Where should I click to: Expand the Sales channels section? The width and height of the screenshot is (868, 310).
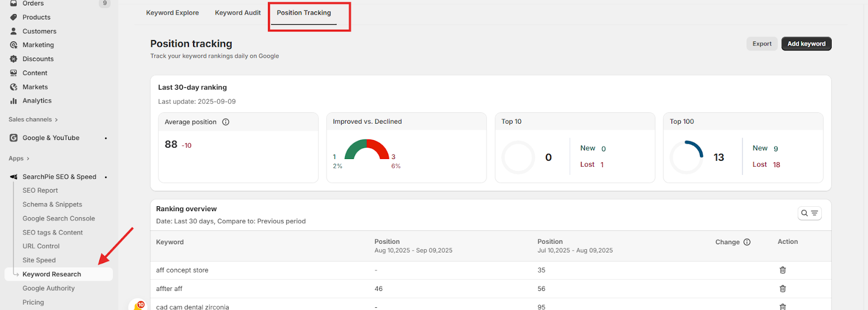click(33, 119)
